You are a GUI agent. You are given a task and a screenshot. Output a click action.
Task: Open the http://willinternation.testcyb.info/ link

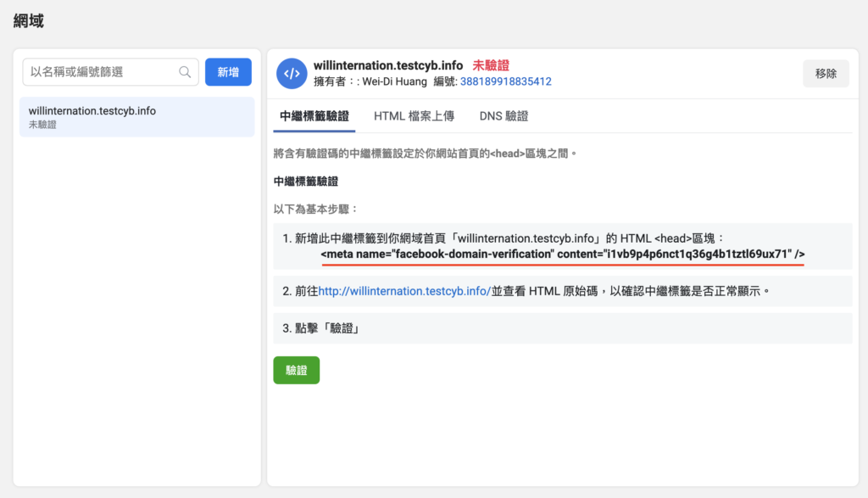point(404,291)
